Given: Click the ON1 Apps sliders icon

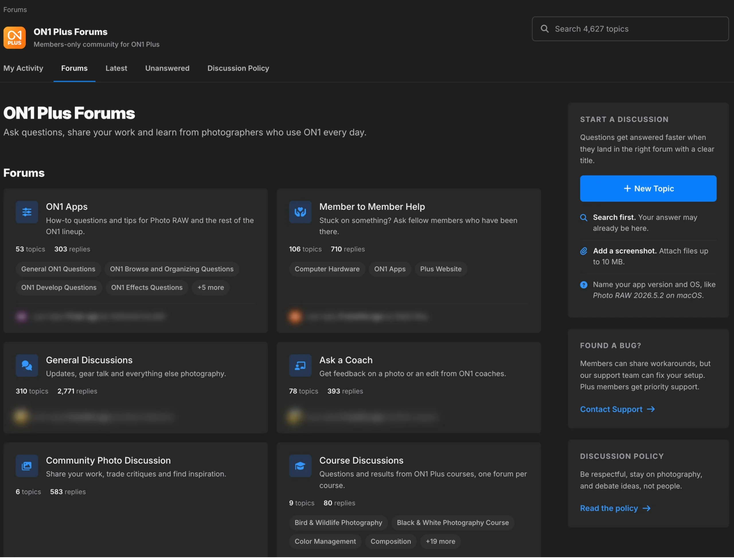Looking at the screenshot, I should (27, 212).
